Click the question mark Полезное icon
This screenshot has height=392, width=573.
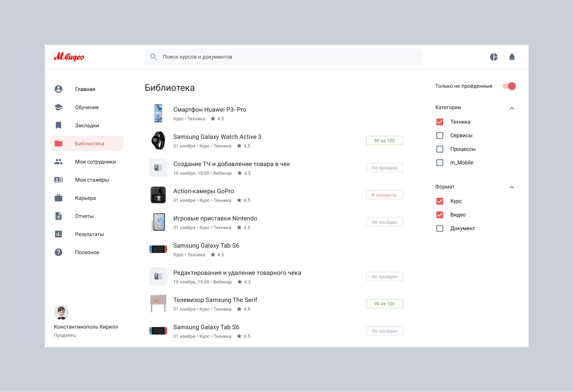point(59,252)
